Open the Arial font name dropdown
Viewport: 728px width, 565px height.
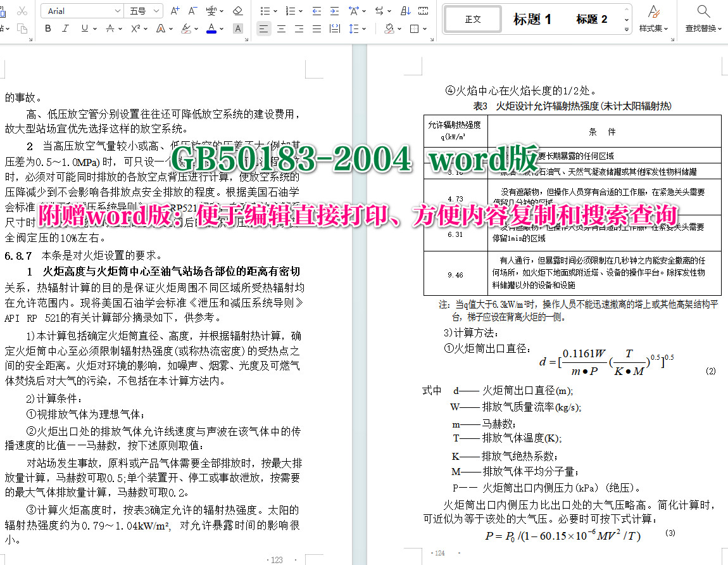117,11
